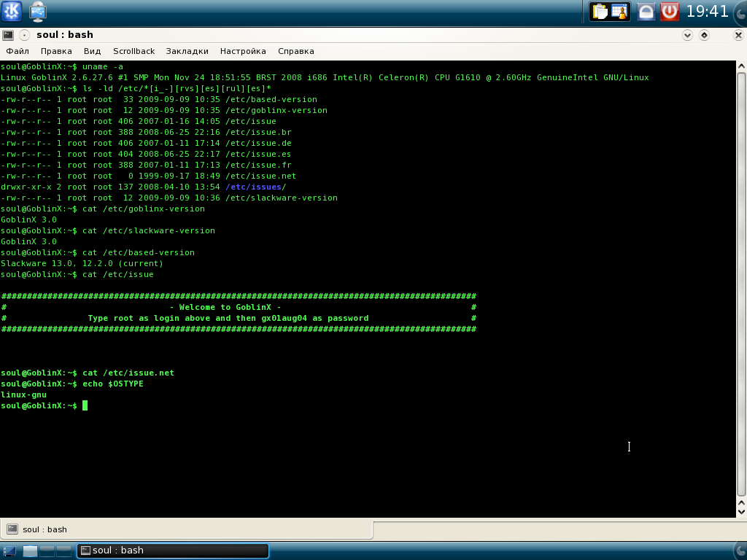
Task: Click the 'linux-gnu' output line
Action: tap(24, 394)
